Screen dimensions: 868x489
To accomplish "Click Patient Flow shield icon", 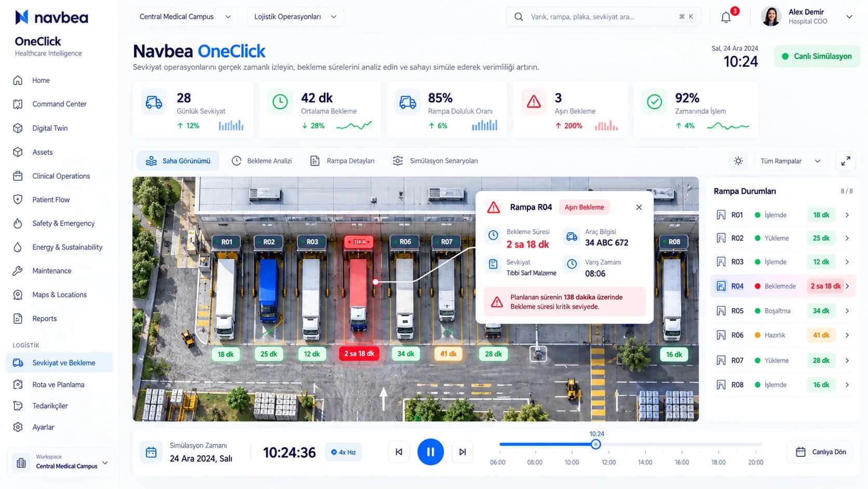I will click(18, 200).
